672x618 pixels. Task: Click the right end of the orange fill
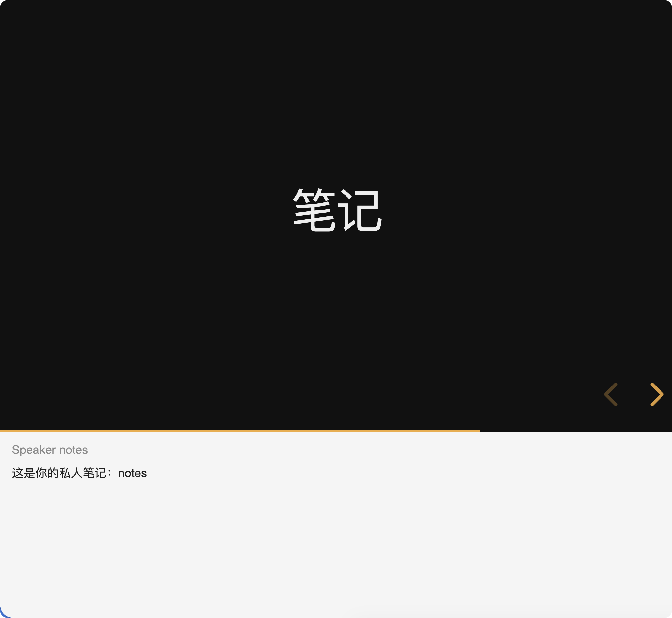478,431
